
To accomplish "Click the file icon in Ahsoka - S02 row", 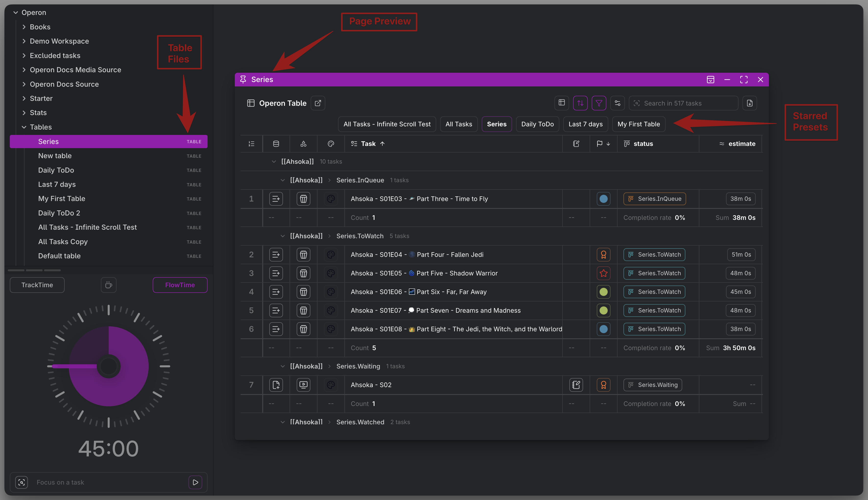I will [x=276, y=385].
